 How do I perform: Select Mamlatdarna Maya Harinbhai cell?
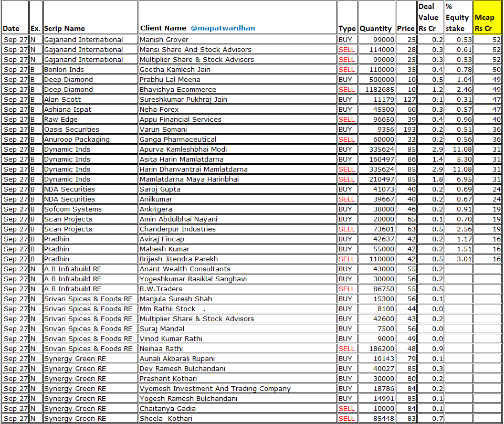(237, 179)
